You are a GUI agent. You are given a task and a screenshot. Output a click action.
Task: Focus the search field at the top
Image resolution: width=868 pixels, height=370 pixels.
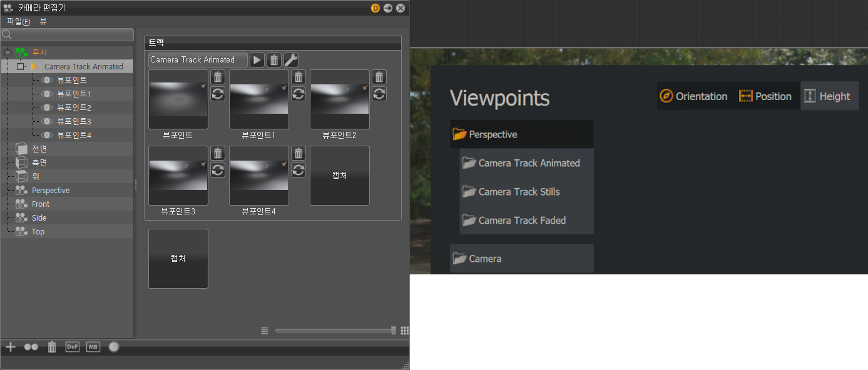[68, 34]
